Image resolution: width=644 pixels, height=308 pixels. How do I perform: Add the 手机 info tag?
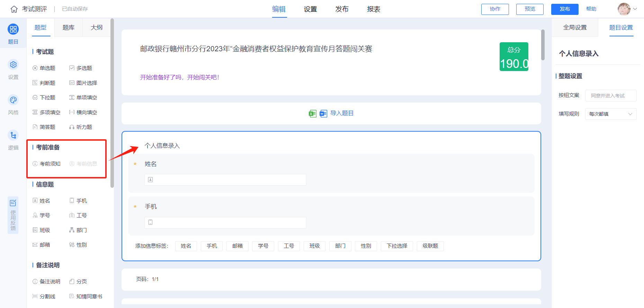212,246
